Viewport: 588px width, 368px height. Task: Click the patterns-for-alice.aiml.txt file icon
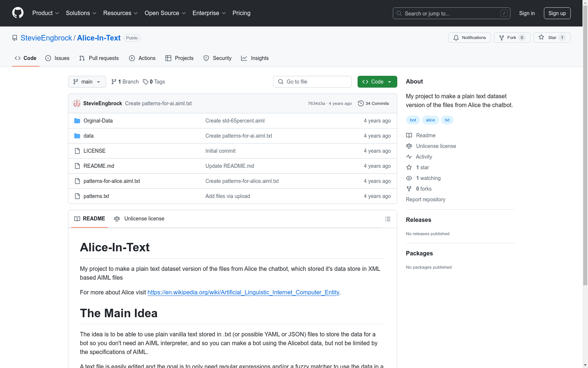(x=77, y=181)
